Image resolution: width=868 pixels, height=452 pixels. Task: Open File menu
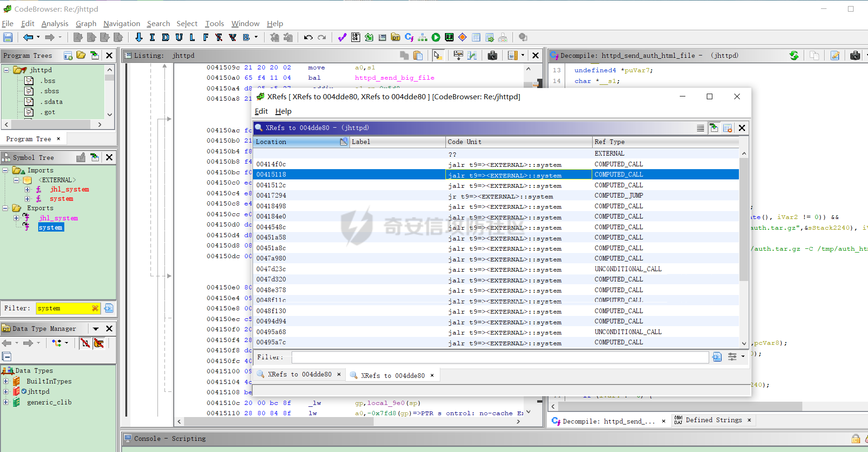7,23
